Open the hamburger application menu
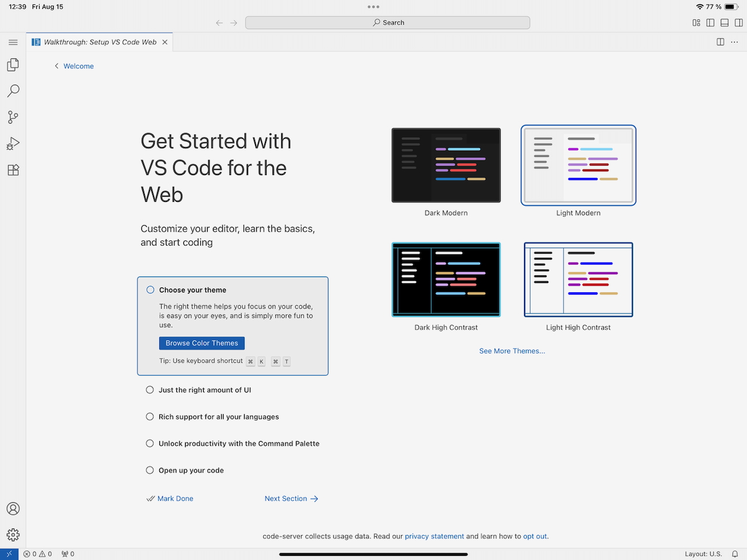 13,42
